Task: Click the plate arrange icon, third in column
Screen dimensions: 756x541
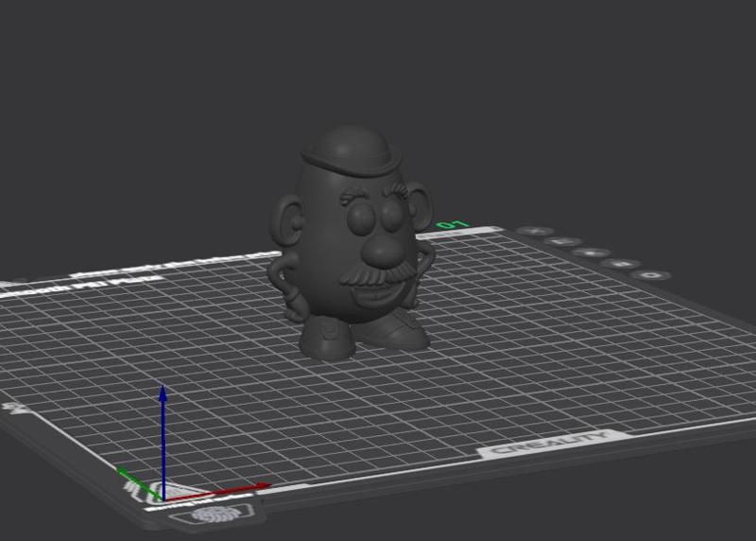Action: click(x=591, y=253)
